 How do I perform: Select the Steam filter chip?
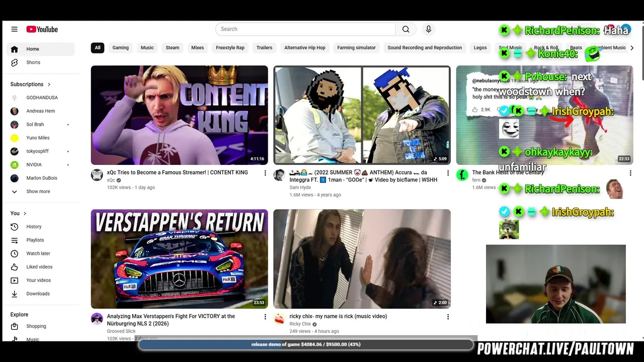173,48
